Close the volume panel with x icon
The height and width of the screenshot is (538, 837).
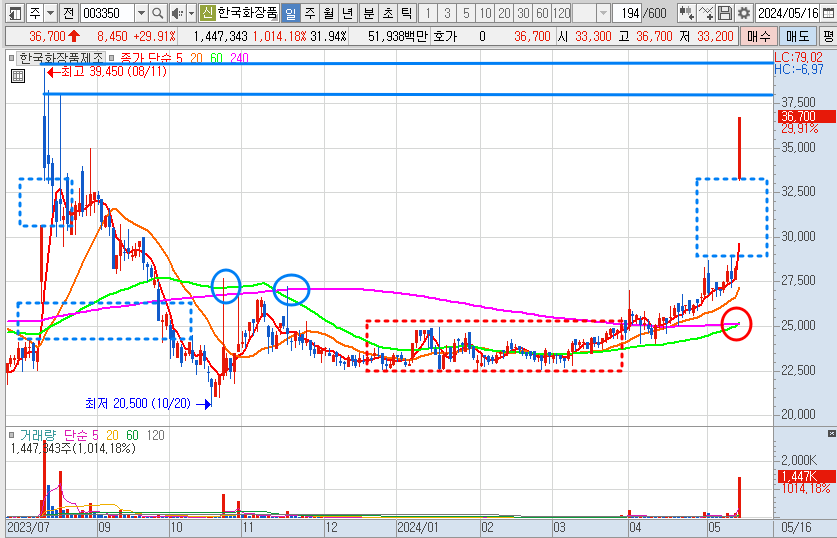coord(831,433)
